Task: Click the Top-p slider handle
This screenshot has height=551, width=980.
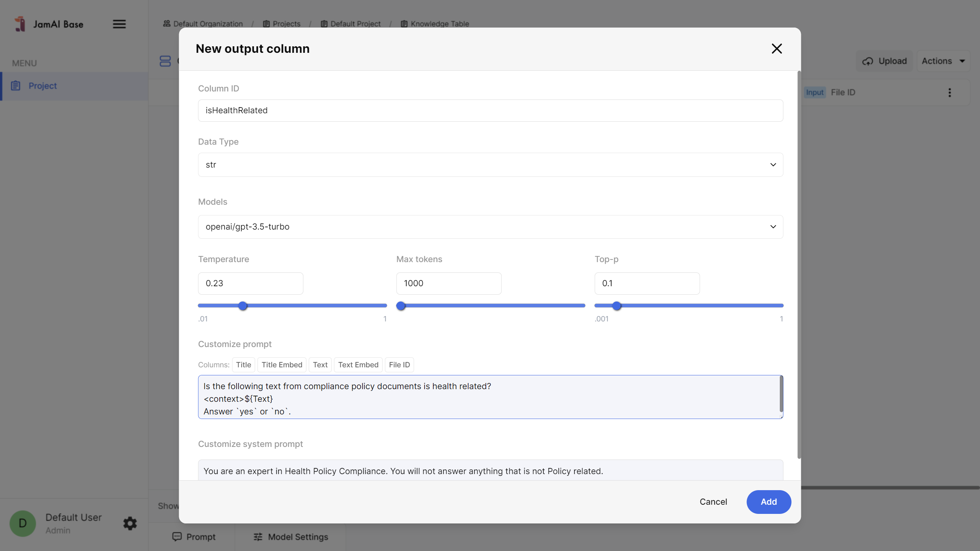Action: (x=616, y=306)
